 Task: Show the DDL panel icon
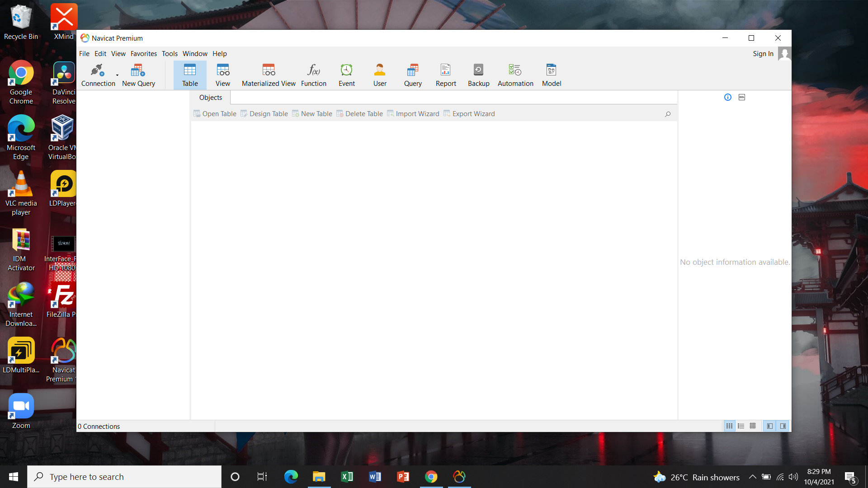pyautogui.click(x=742, y=97)
